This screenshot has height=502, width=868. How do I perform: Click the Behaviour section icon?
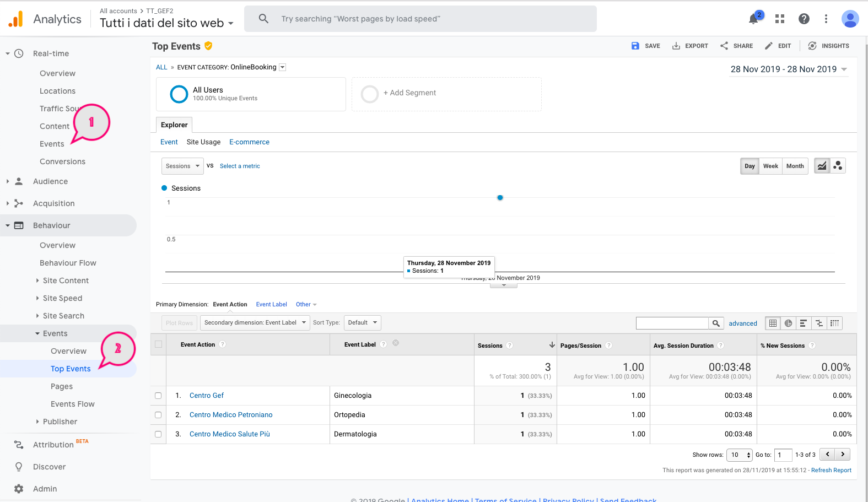(x=19, y=225)
